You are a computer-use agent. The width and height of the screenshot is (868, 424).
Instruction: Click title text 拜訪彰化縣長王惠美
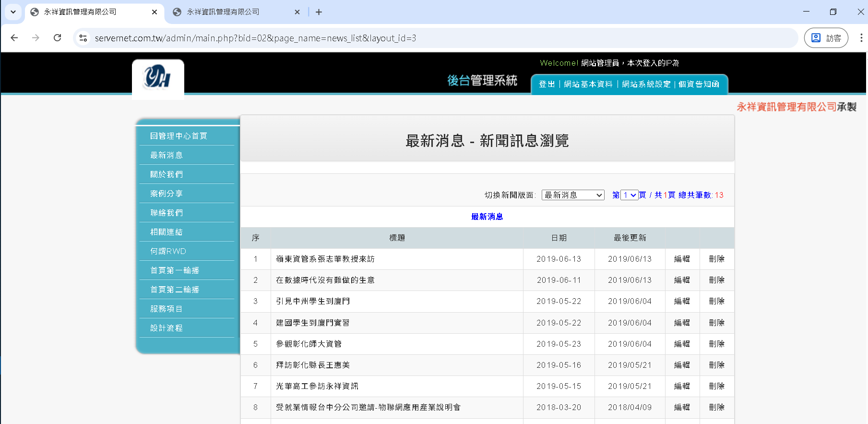pos(312,365)
